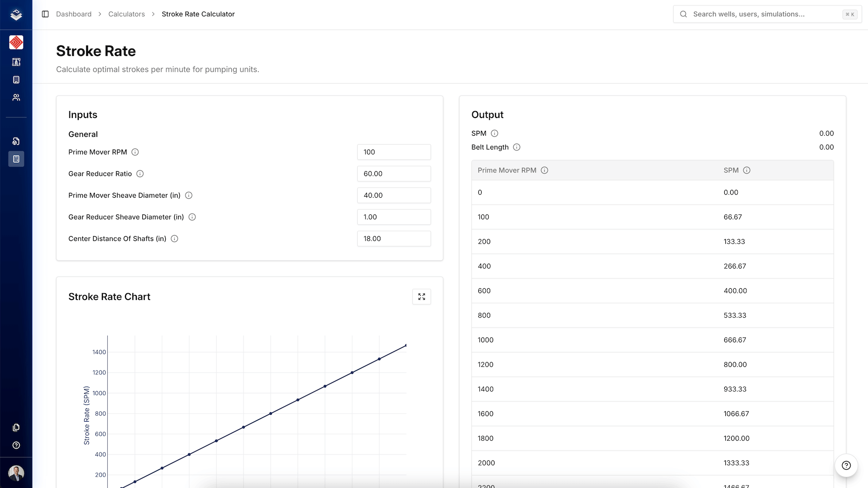Open the Users section in the sidebar
The width and height of the screenshot is (868, 488).
16,97
